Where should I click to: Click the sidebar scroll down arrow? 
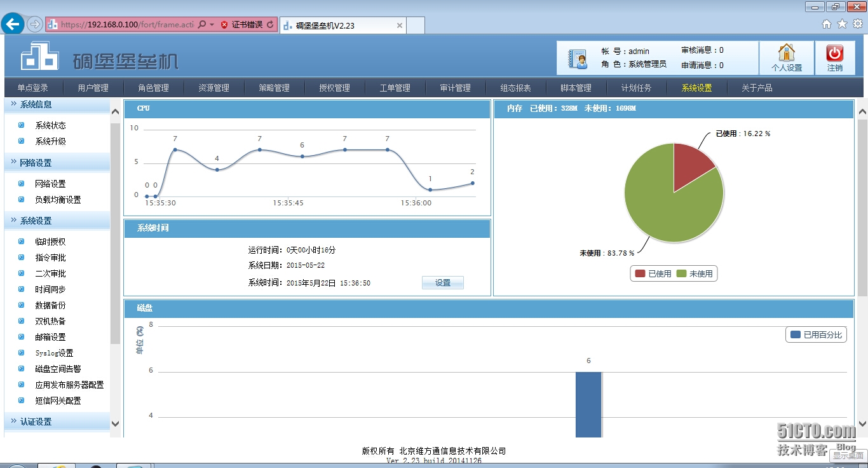pos(115,423)
